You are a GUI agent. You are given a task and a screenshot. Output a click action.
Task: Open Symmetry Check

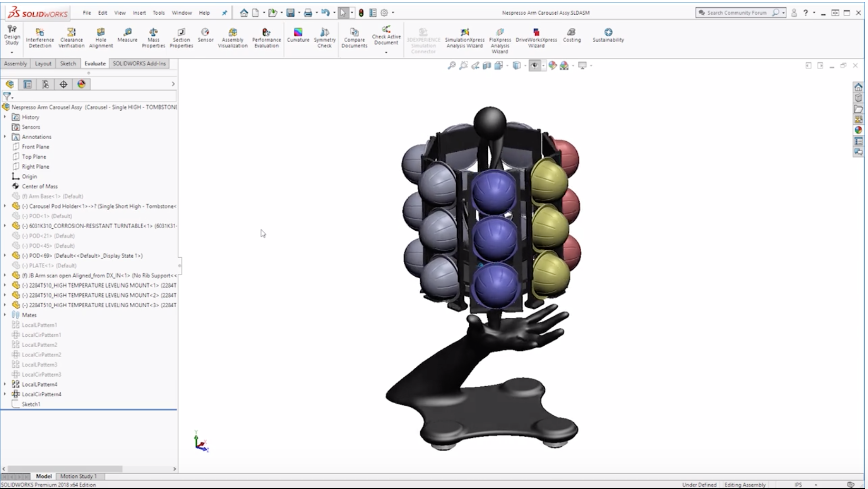(324, 38)
